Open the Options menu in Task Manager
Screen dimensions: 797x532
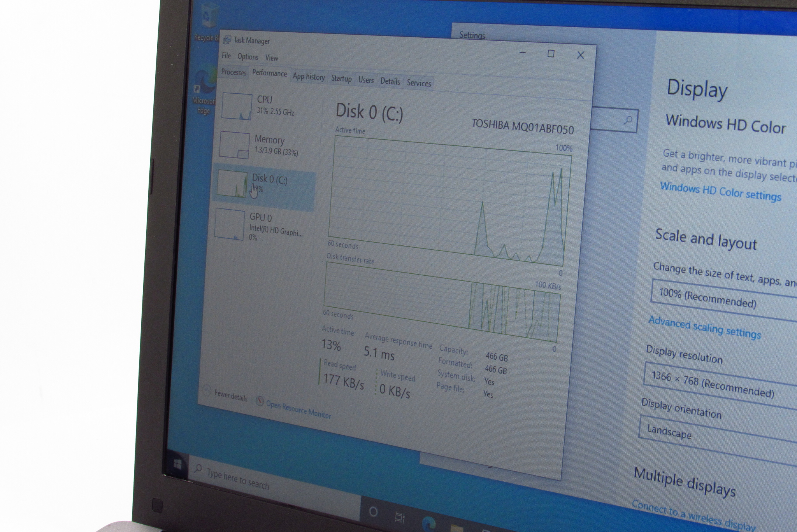click(x=248, y=57)
